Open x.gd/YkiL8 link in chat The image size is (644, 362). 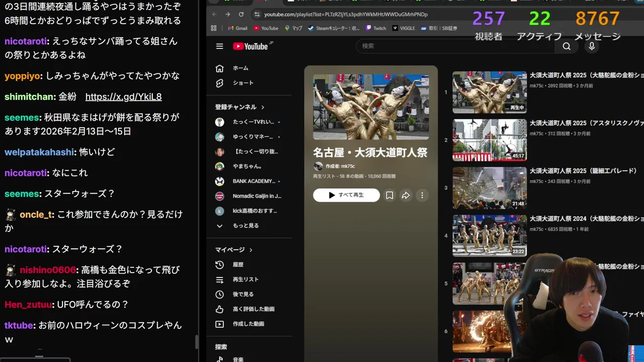click(x=123, y=97)
